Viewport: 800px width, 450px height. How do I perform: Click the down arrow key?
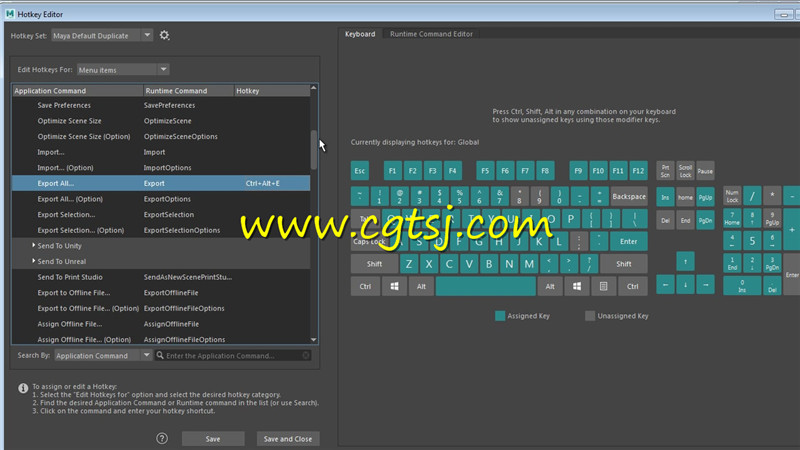pyautogui.click(x=685, y=285)
